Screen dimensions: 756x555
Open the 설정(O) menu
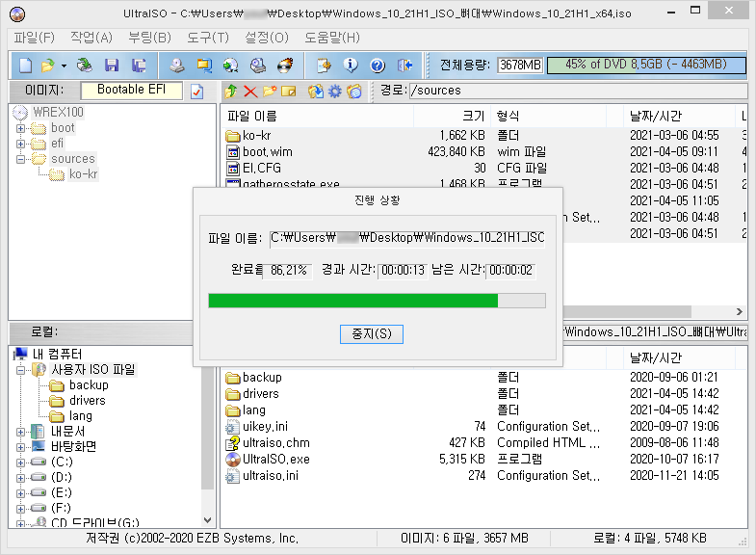[x=266, y=38]
